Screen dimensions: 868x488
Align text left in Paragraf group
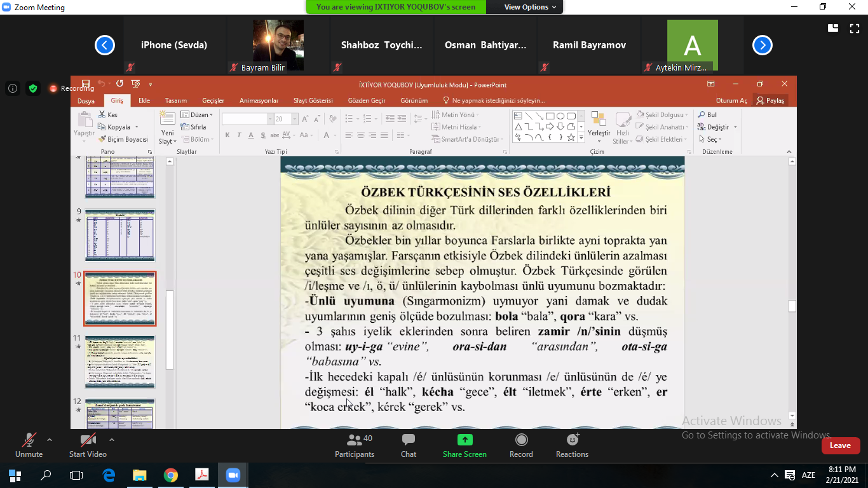(349, 135)
